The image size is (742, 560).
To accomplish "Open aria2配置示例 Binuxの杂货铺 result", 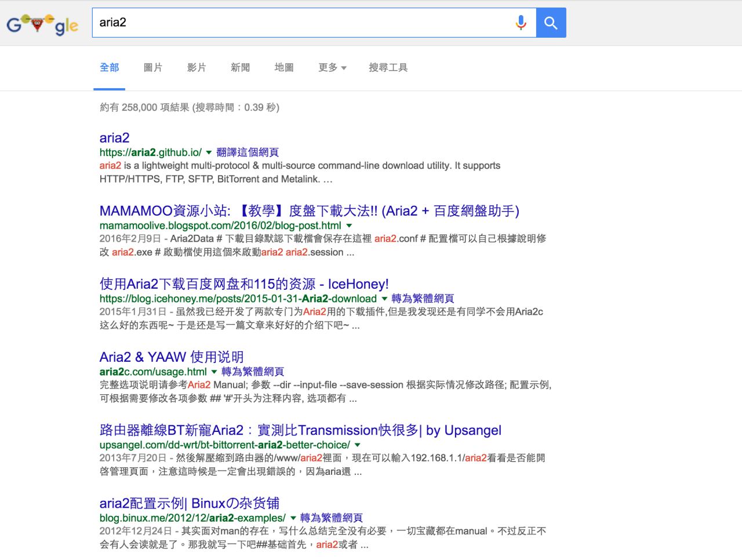I will click(190, 503).
